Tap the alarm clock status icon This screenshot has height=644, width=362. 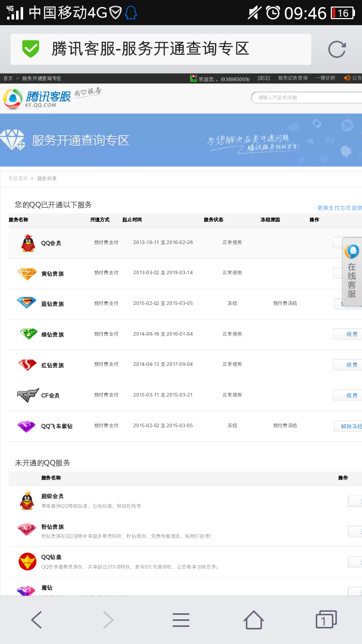pos(273,13)
